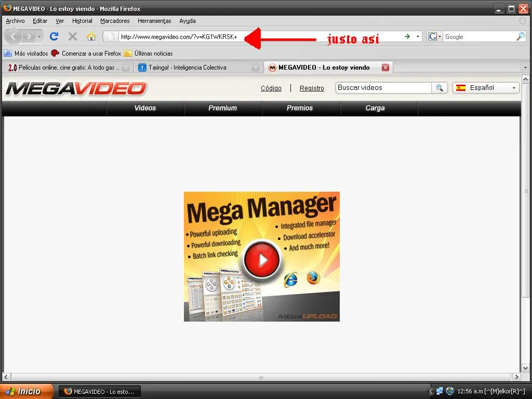532x399 pixels.
Task: Click the vertical scrollbar up arrow
Action: (x=525, y=79)
